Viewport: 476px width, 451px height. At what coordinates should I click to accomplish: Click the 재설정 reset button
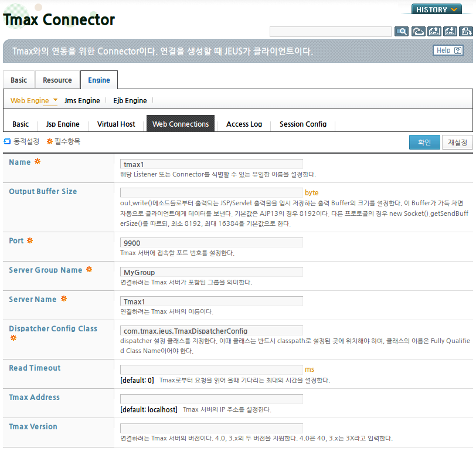pyautogui.click(x=457, y=142)
